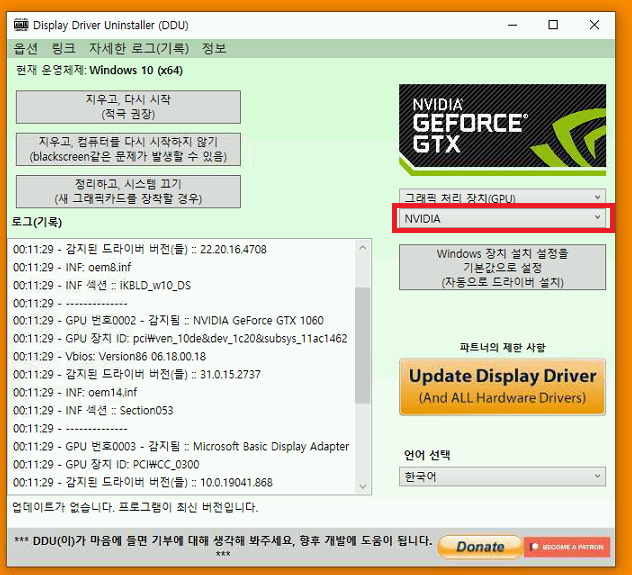Expand the 한국어 language dropdown

(x=502, y=477)
